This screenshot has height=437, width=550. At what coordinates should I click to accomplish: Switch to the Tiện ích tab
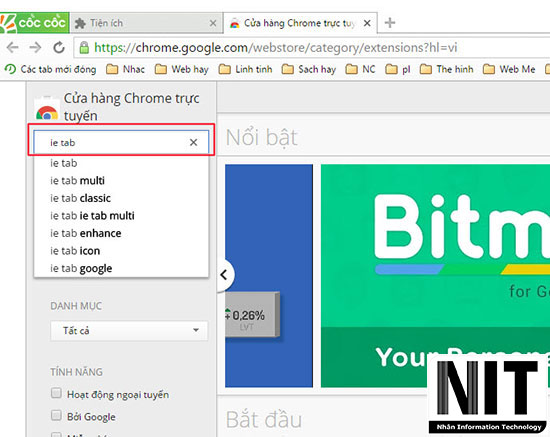click(146, 23)
